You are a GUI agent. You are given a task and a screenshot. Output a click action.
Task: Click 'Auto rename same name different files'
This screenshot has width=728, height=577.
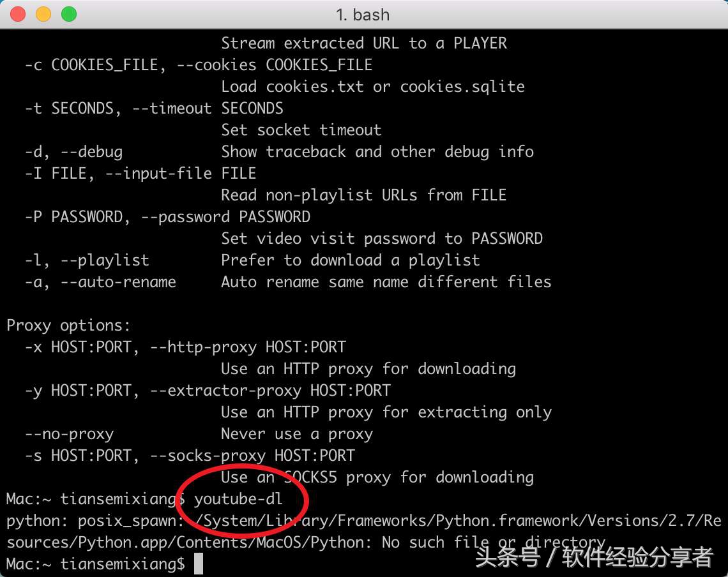point(386,282)
